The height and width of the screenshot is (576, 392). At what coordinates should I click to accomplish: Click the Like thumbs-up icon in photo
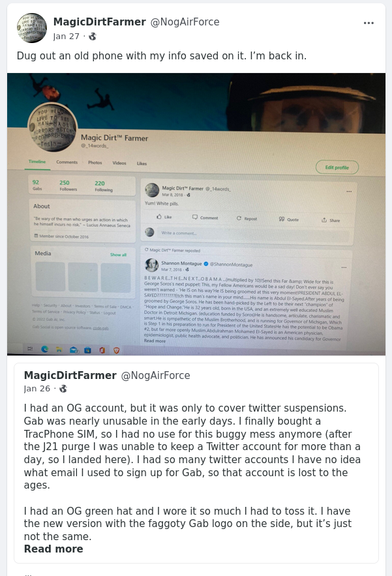tap(159, 217)
